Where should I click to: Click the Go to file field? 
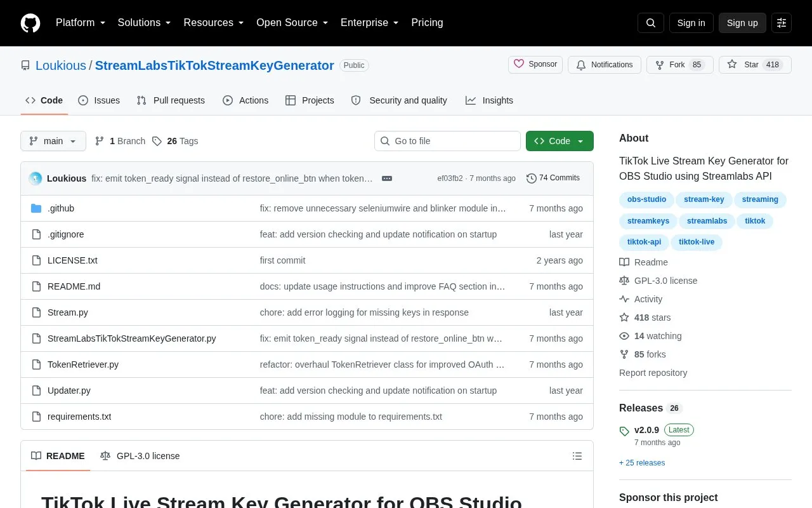tap(447, 141)
